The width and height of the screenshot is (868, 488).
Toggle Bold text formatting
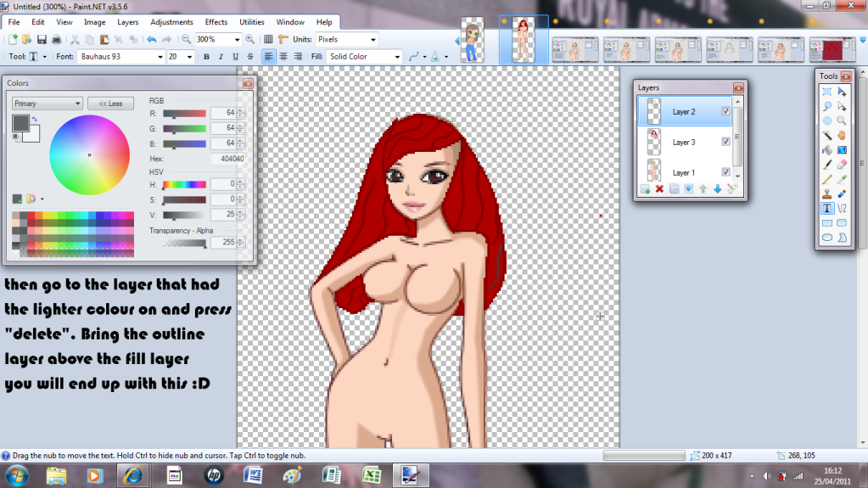click(x=206, y=57)
